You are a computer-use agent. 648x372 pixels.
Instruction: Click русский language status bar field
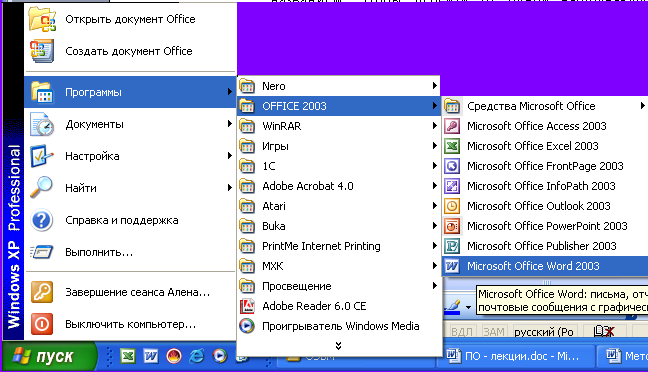(543, 331)
